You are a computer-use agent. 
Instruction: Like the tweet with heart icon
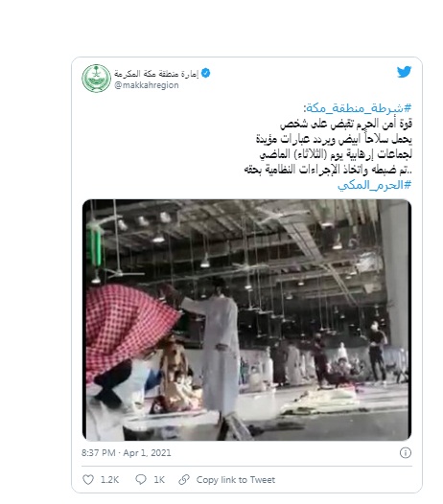coord(88,480)
